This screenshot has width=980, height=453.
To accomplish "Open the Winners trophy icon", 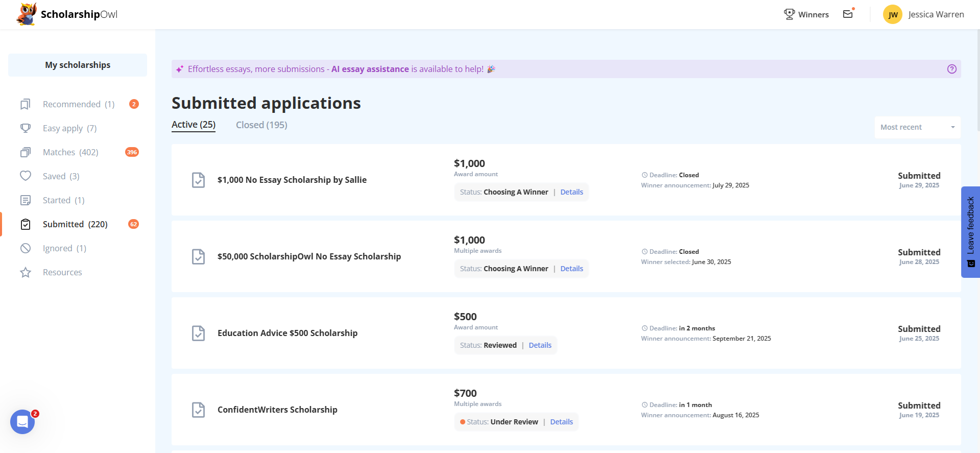I will 790,14.
